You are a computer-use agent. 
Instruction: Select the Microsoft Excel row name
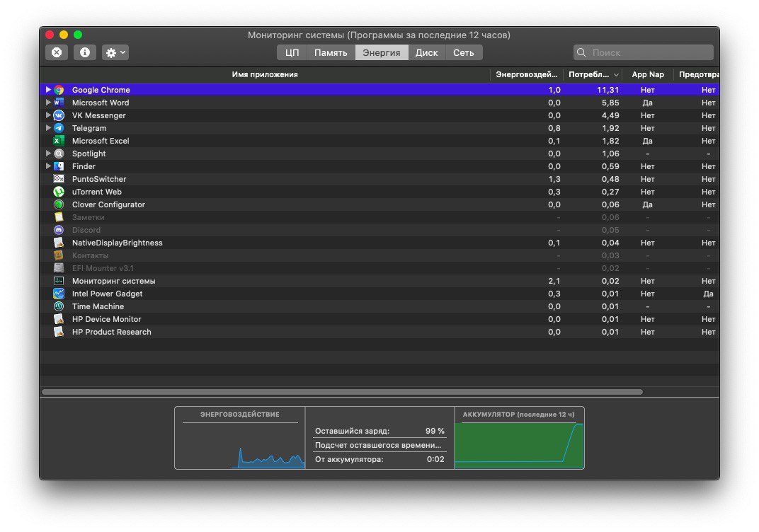tap(101, 141)
